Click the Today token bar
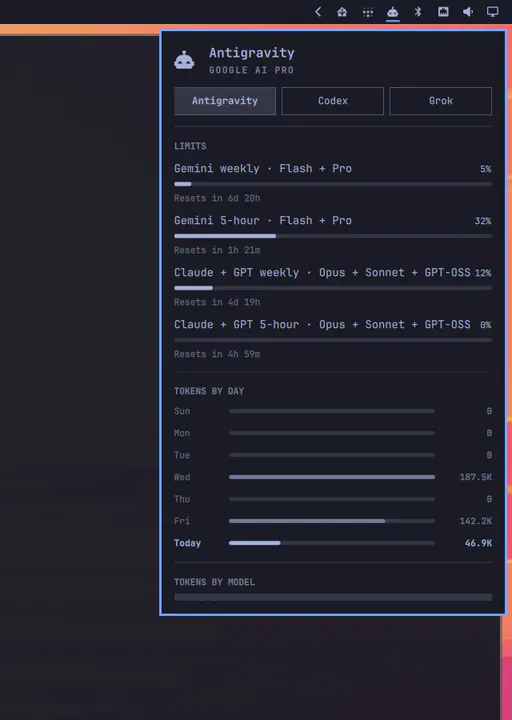 pos(332,543)
